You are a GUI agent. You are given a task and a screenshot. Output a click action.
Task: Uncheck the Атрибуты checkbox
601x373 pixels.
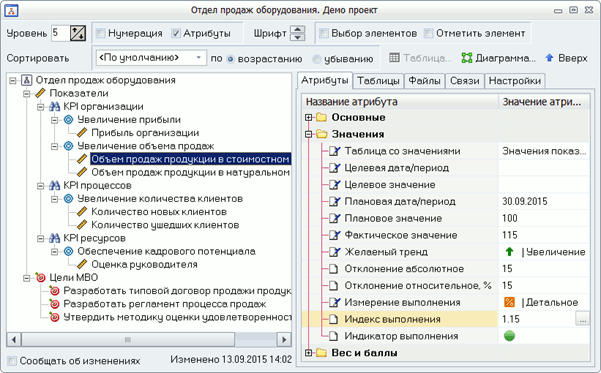(x=176, y=33)
